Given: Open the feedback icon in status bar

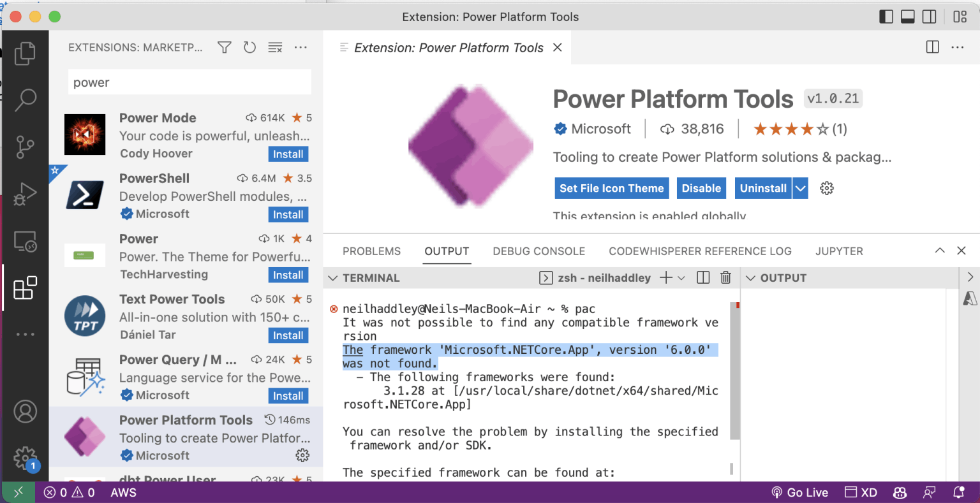Looking at the screenshot, I should [x=930, y=492].
